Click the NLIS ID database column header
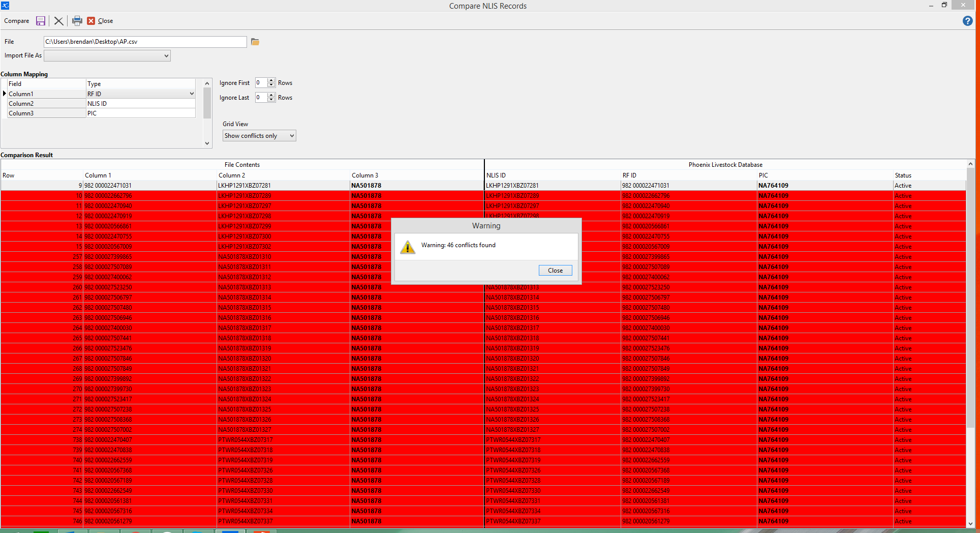Viewport: 980px width, 533px height. click(553, 175)
